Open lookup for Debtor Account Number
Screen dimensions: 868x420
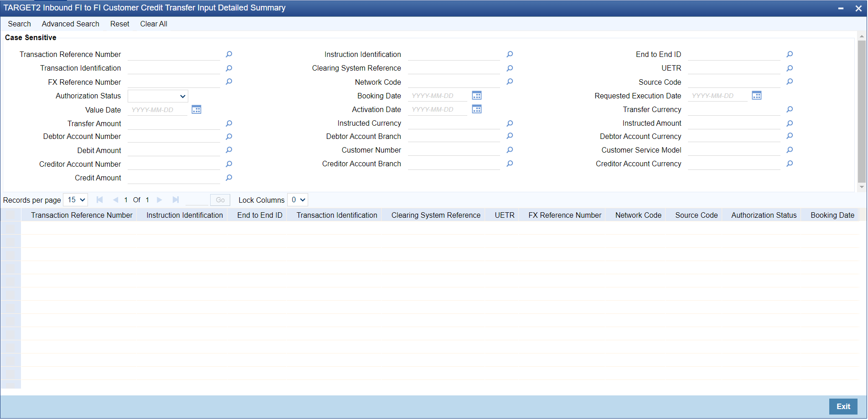pos(229,137)
